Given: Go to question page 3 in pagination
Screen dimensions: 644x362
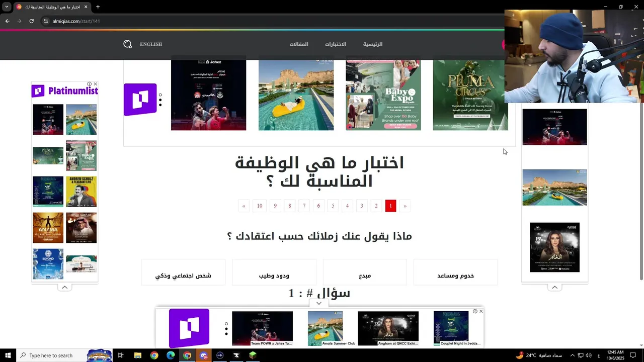Looking at the screenshot, I should [361, 206].
